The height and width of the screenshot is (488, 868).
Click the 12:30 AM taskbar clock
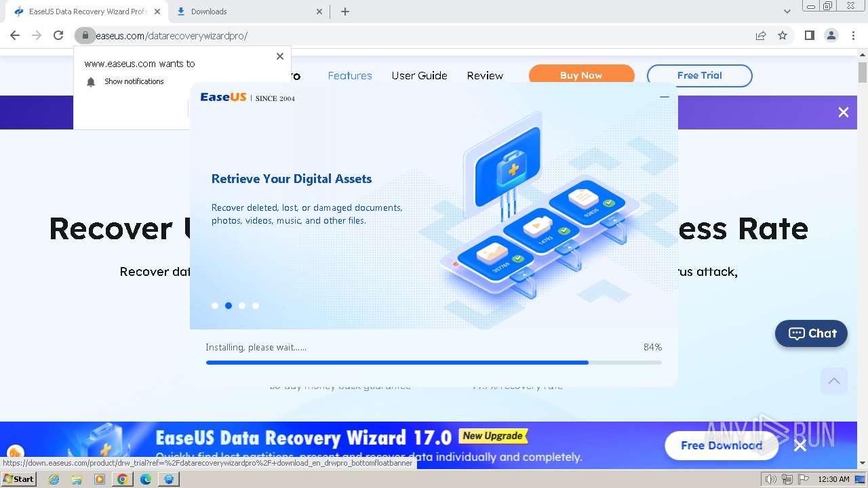833,479
